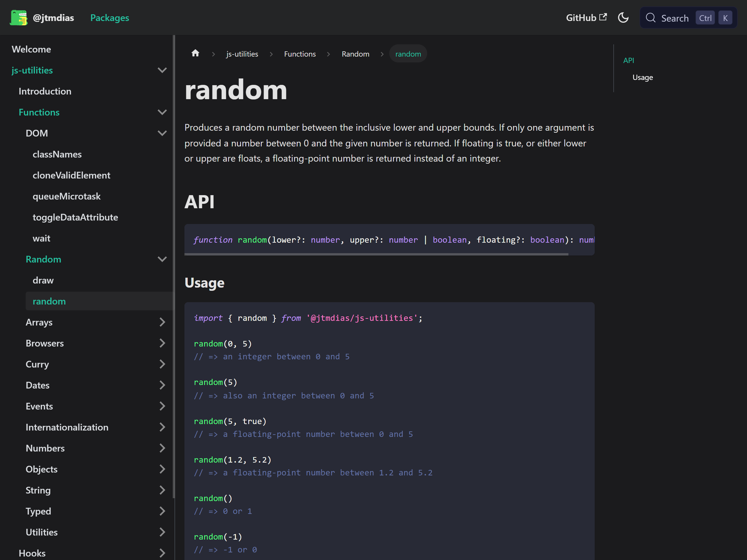Expand the Typed sidebar category
Viewport: 747px width, 560px height.
[x=162, y=511]
